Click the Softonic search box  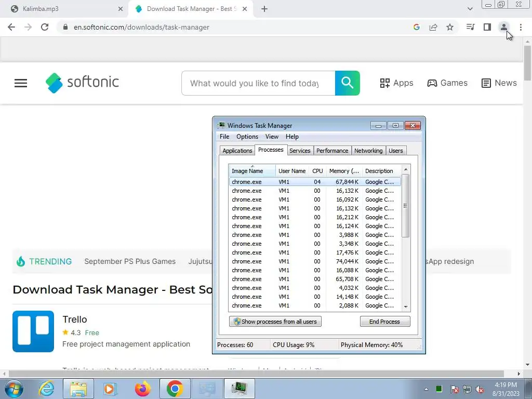click(x=258, y=83)
